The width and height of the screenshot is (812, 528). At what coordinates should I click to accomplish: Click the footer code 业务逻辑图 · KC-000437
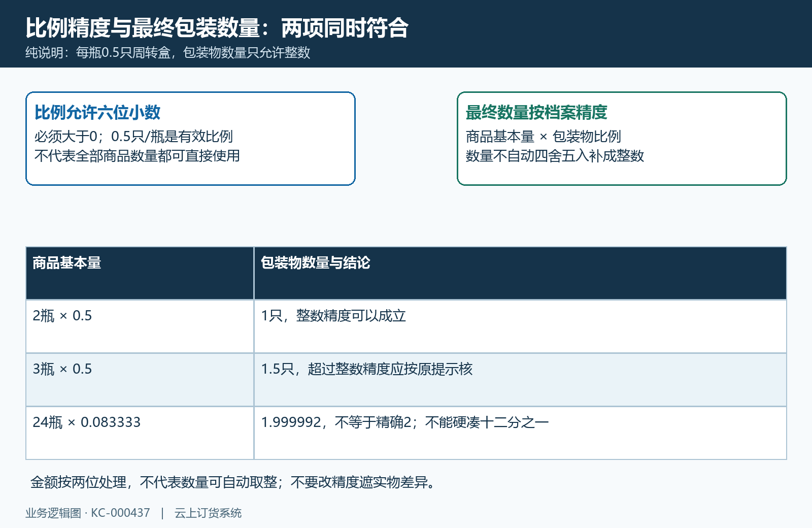(88, 513)
